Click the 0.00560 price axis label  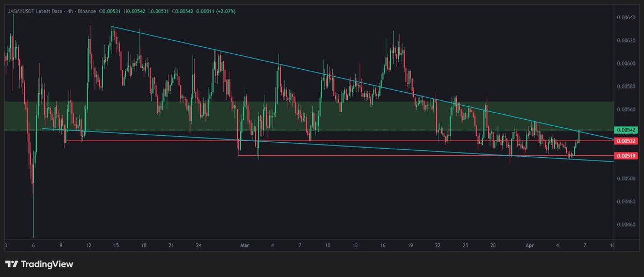point(626,110)
